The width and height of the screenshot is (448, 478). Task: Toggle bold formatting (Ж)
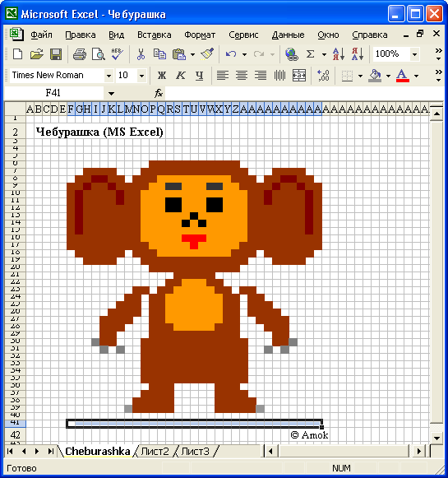coord(162,76)
